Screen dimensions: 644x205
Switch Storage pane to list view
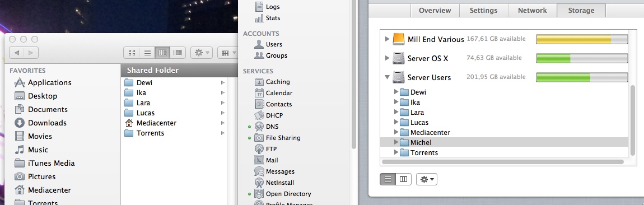pos(388,180)
